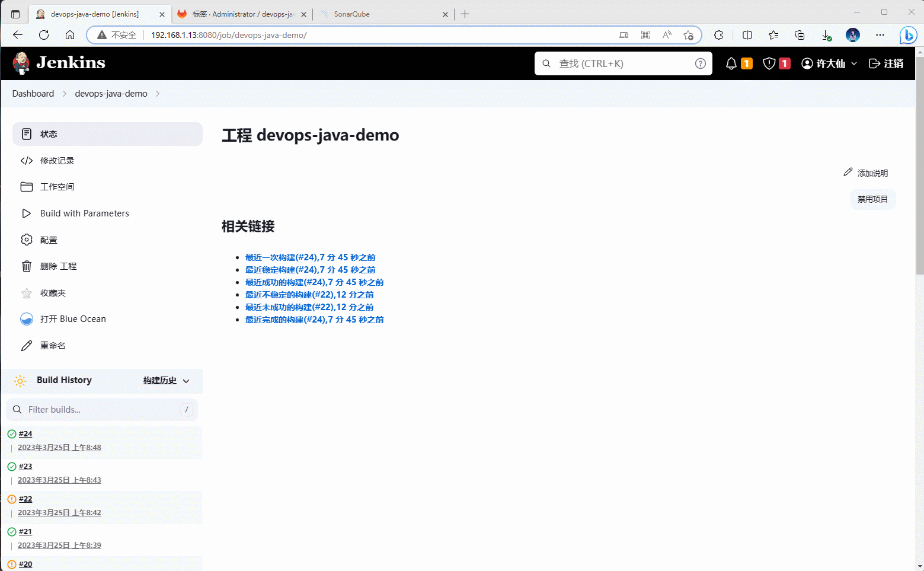This screenshot has height=571, width=924.
Task: Open 最近完成的构建(#24) link
Action: [314, 320]
